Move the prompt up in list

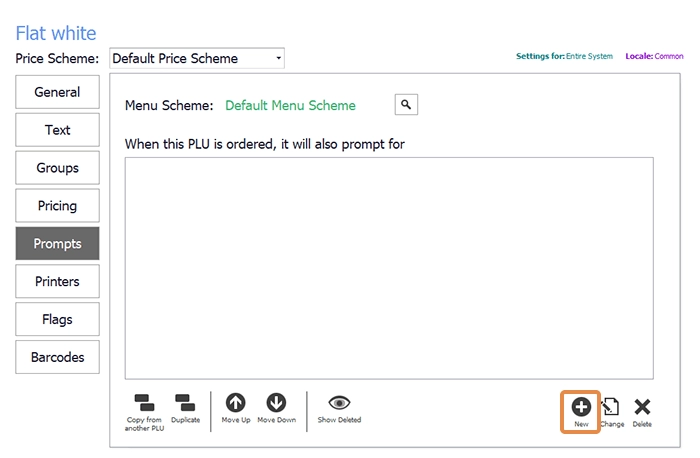(x=236, y=403)
